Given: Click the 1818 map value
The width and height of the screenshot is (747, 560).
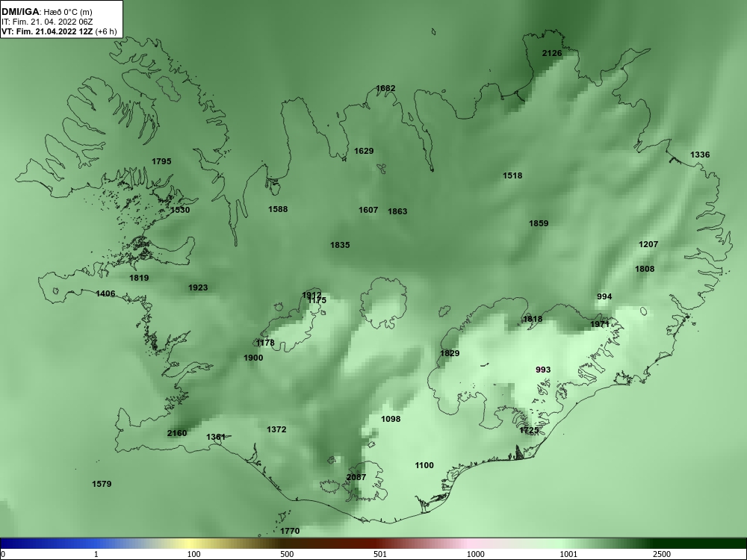Looking at the screenshot, I should pos(533,319).
